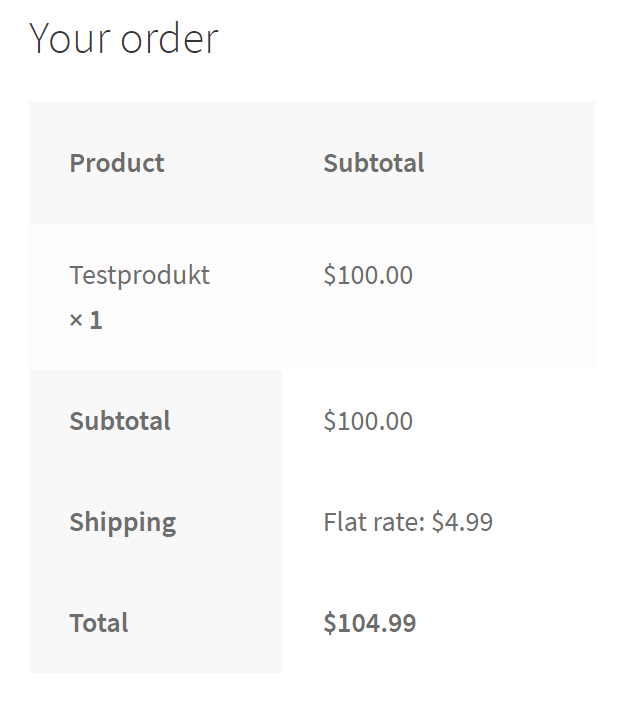The width and height of the screenshot is (627, 707).
Task: Click the bold Subtotal row label
Action: tap(120, 421)
